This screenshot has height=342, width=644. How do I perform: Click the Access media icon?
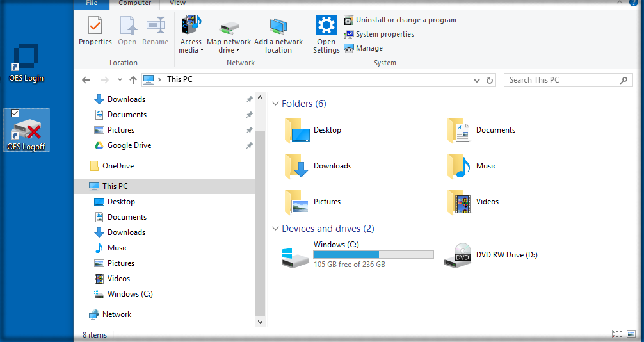(191, 26)
